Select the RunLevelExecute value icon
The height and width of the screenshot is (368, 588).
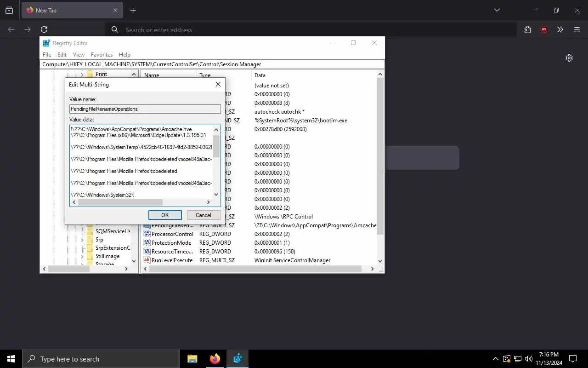click(x=147, y=260)
